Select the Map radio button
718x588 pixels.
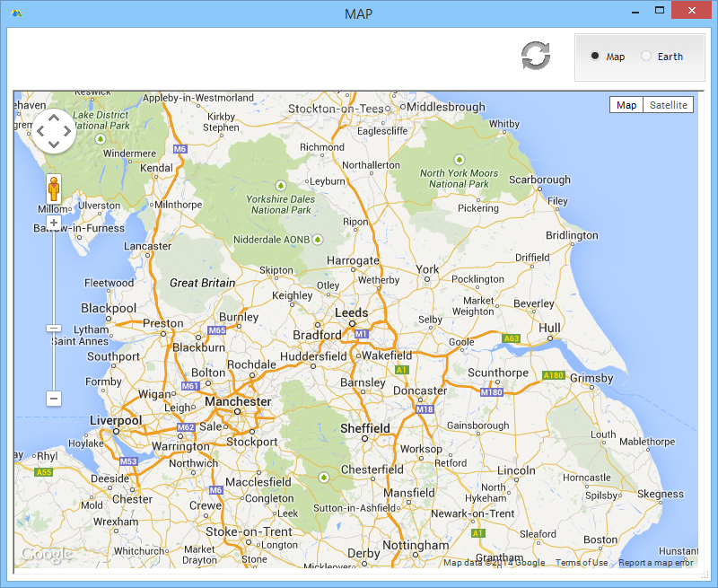click(595, 56)
